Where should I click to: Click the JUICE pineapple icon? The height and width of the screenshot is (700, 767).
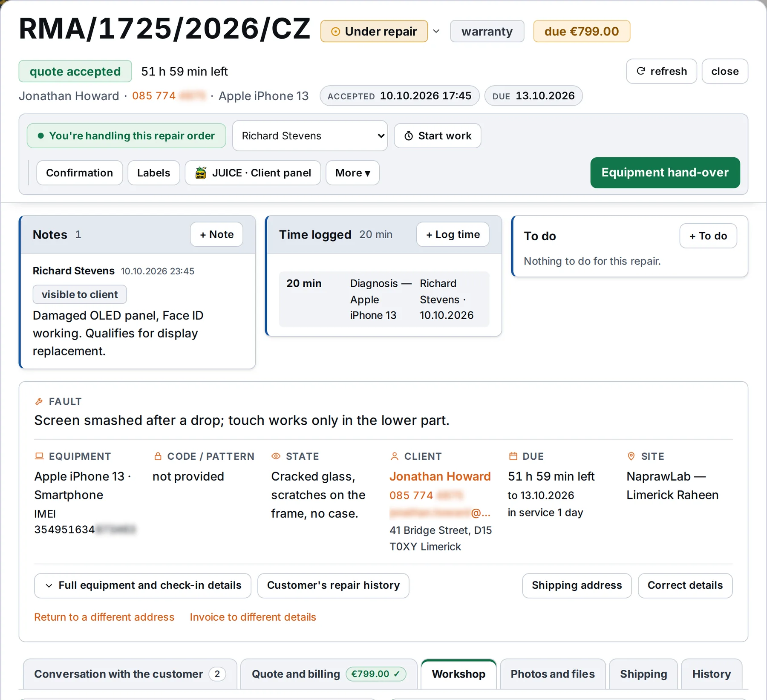[201, 173]
